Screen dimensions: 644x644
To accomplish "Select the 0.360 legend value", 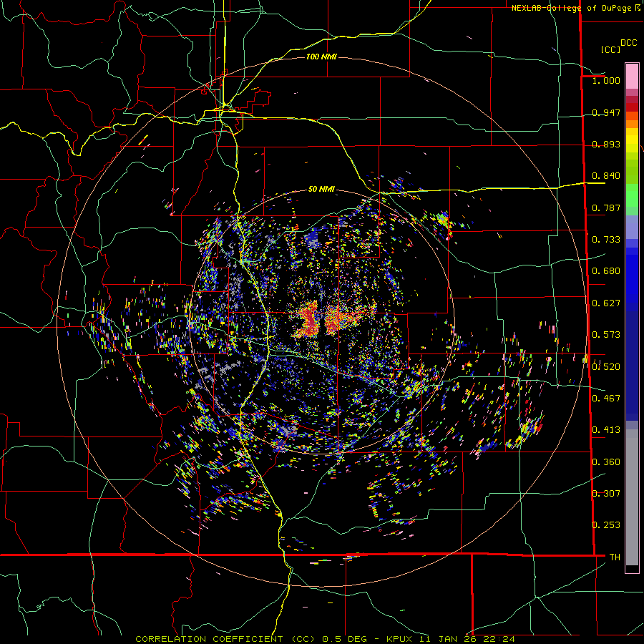I will [x=606, y=462].
